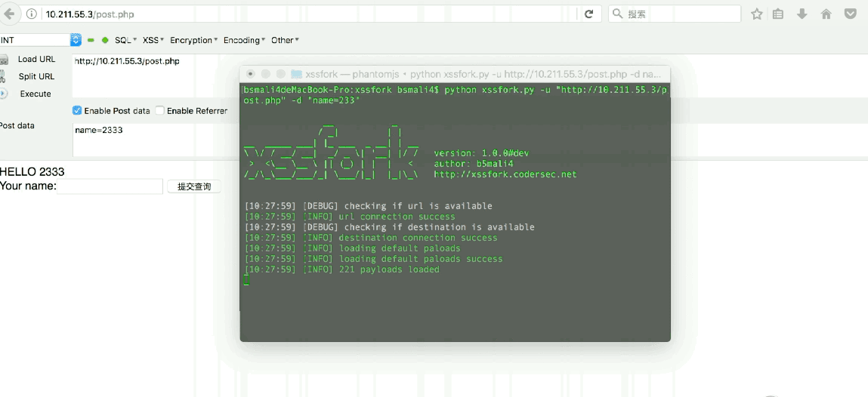Click the Split URL button
Screen dimensions: 868x397
pos(36,76)
